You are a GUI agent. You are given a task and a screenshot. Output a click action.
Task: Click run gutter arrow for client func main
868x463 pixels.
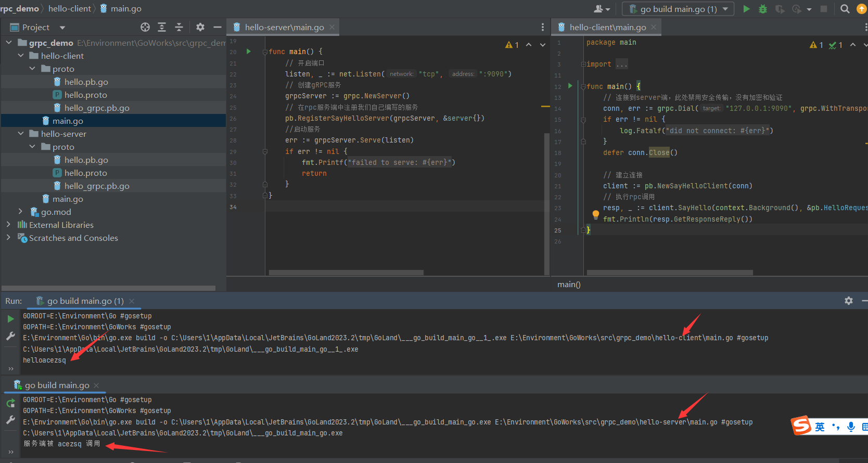[570, 86]
